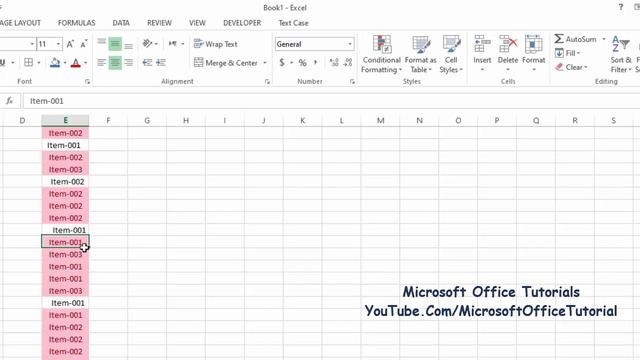Click AutoSum

(x=576, y=39)
